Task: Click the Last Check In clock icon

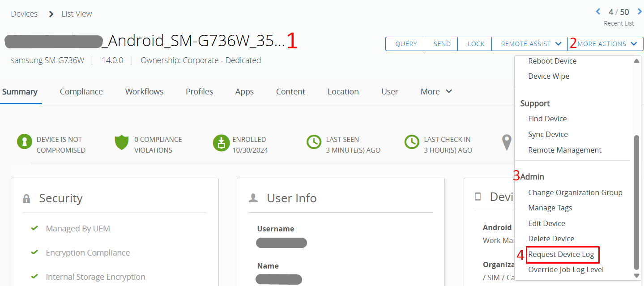Action: coord(412,142)
